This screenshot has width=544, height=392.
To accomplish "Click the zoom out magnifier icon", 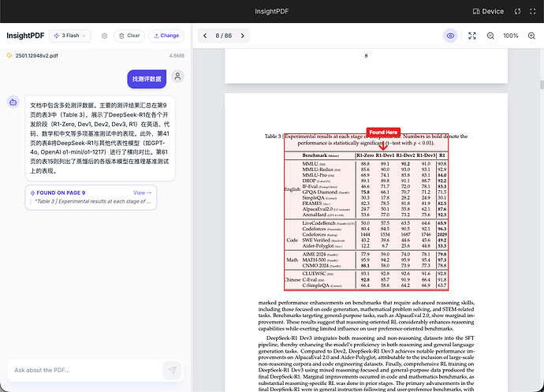I will [x=490, y=35].
